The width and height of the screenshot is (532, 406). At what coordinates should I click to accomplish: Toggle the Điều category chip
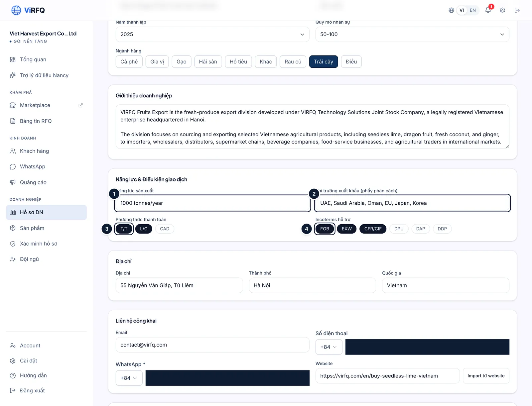click(x=351, y=61)
